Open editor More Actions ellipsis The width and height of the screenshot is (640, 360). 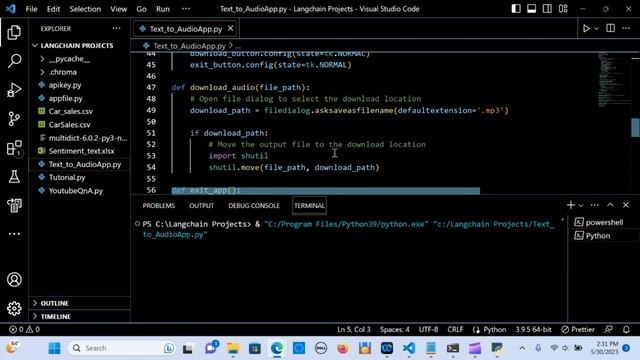coord(626,28)
